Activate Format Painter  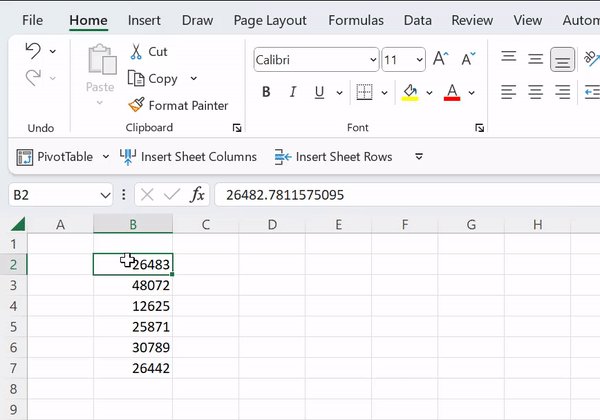(x=178, y=105)
